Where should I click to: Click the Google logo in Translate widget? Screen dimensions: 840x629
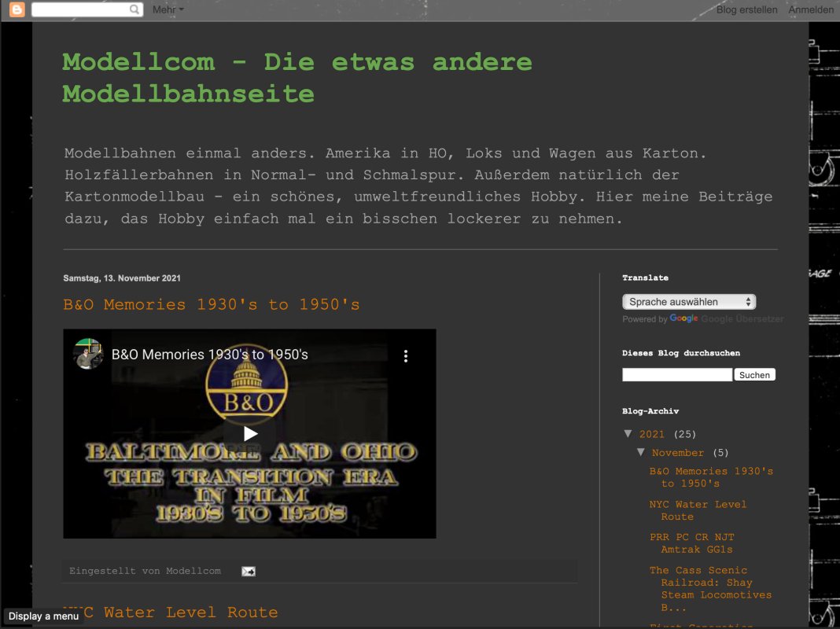tap(683, 319)
